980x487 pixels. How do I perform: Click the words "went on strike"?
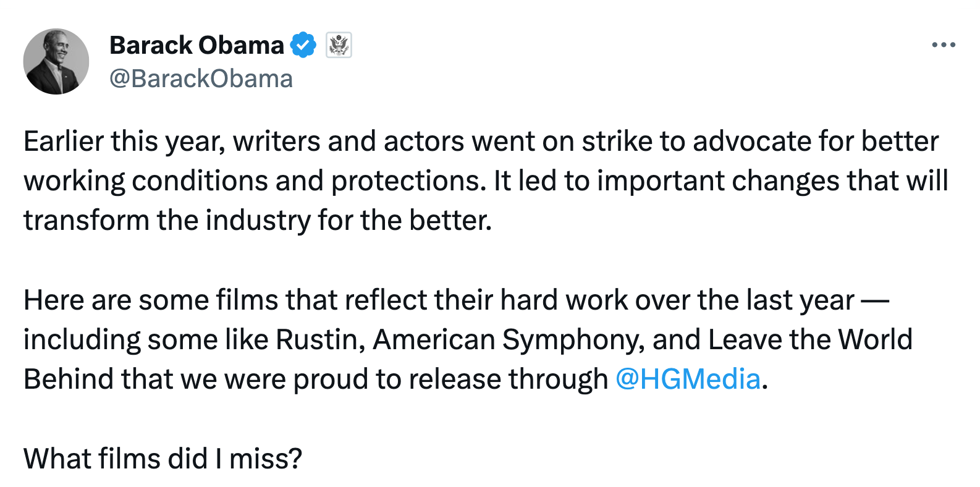tap(562, 141)
